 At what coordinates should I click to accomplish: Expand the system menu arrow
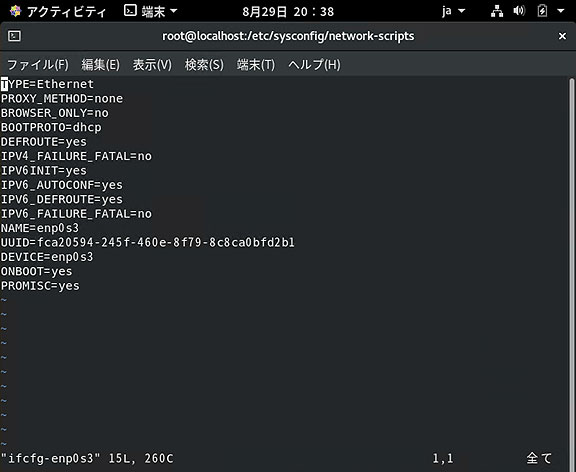coord(561,11)
